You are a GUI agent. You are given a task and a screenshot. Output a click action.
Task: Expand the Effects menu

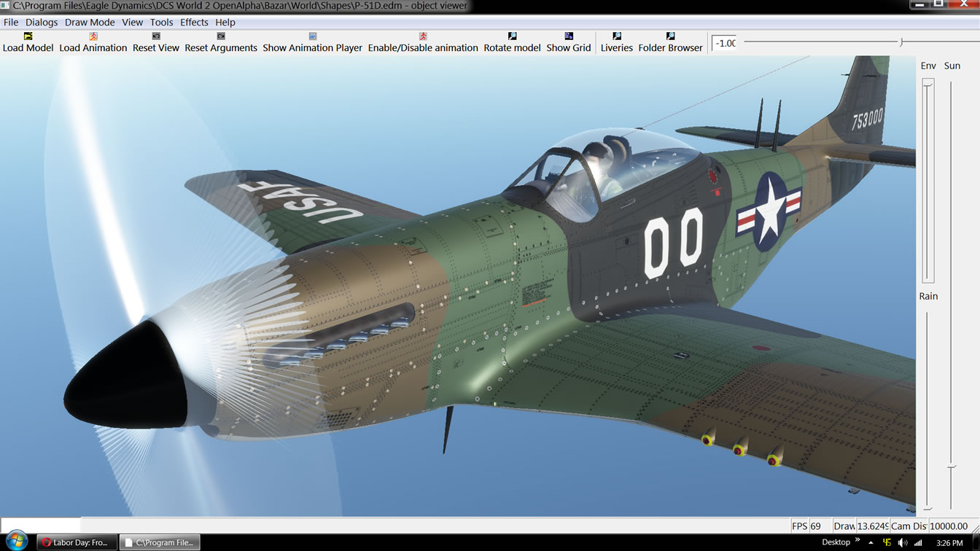point(194,22)
